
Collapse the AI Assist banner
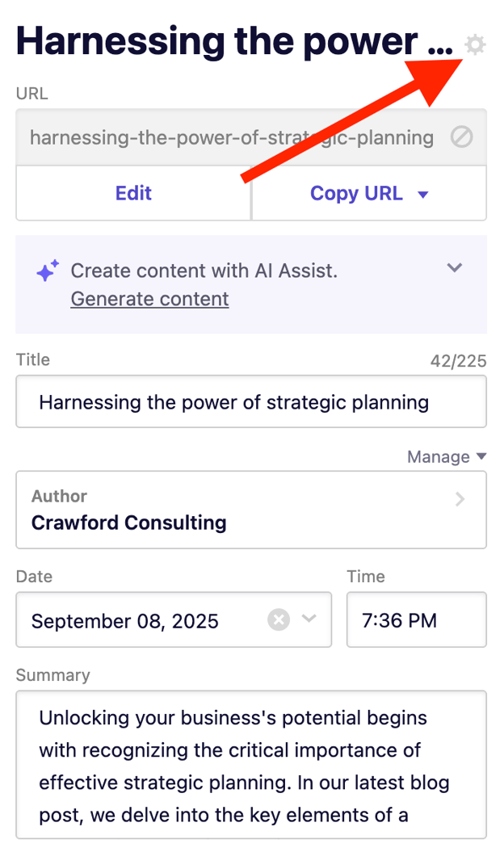pos(455,268)
